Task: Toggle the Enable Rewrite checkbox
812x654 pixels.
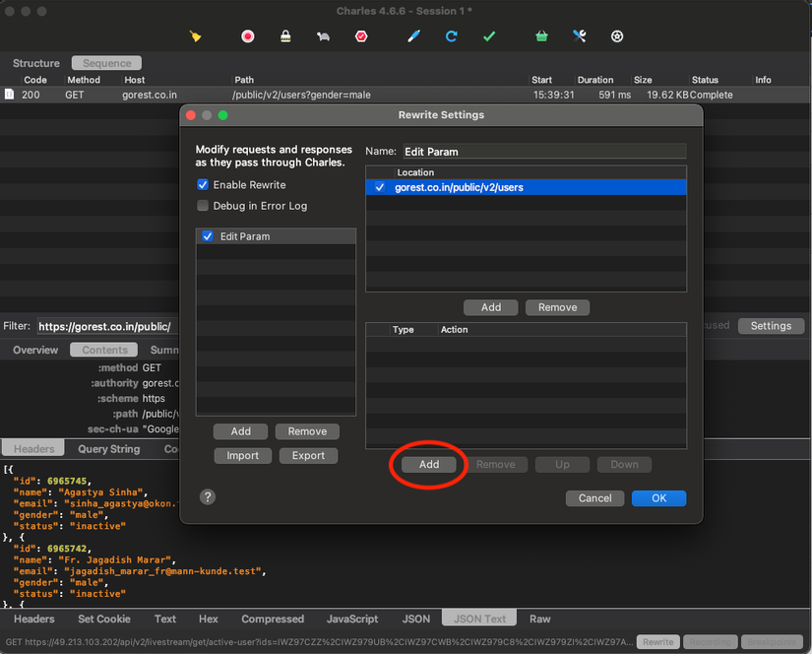Action: click(203, 185)
